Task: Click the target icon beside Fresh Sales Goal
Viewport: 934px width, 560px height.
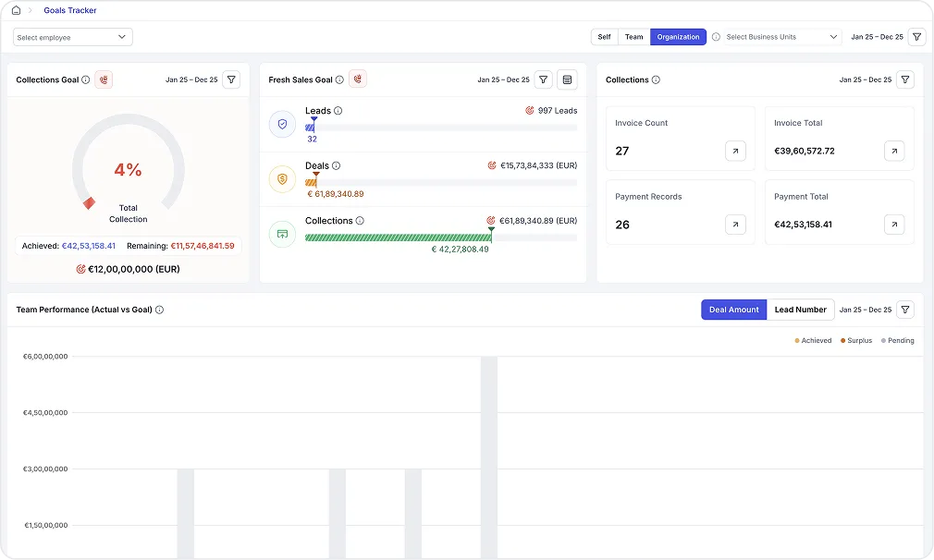Action: point(357,79)
